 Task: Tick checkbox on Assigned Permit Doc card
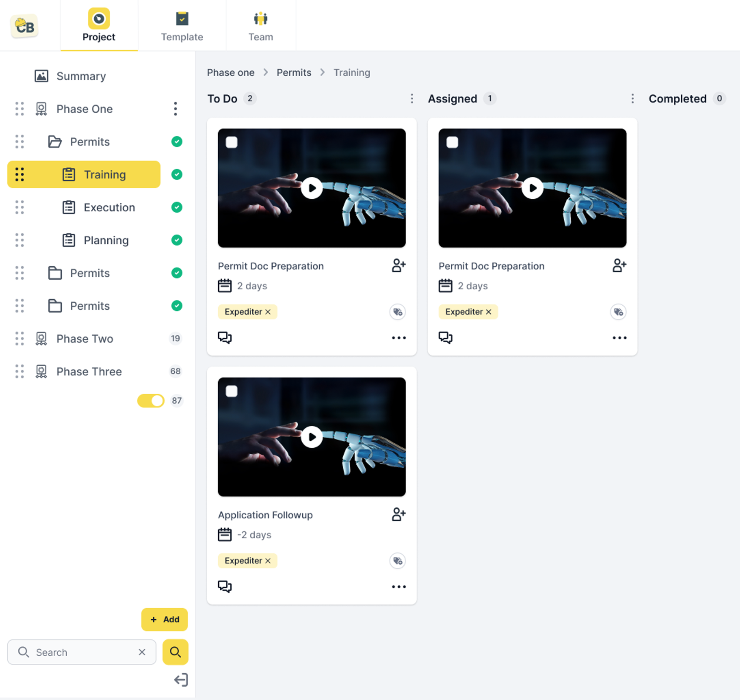[x=452, y=142]
